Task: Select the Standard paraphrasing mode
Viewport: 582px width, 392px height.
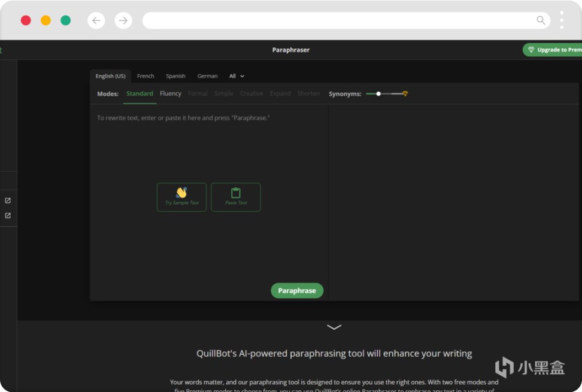Action: tap(140, 93)
